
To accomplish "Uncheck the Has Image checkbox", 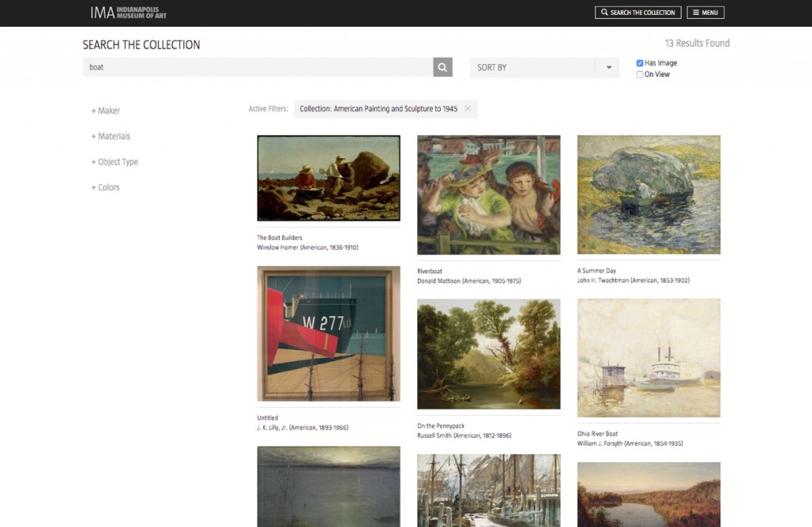I will 640,63.
